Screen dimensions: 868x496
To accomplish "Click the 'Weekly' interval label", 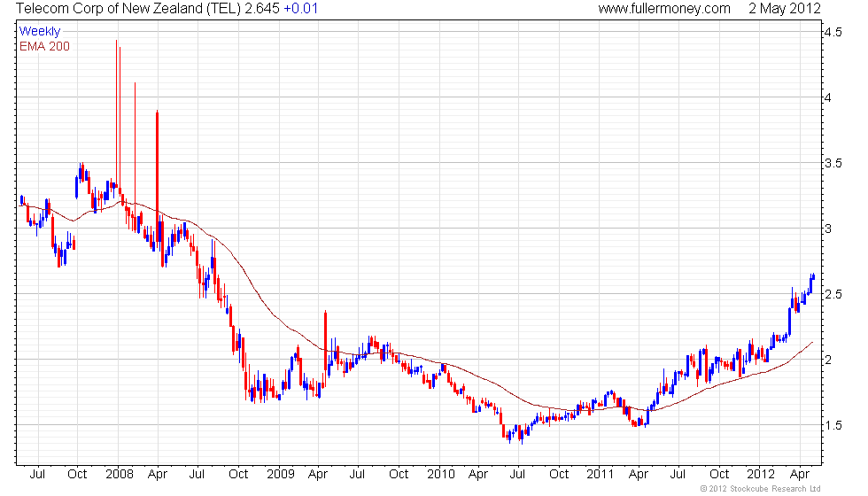I will point(39,32).
